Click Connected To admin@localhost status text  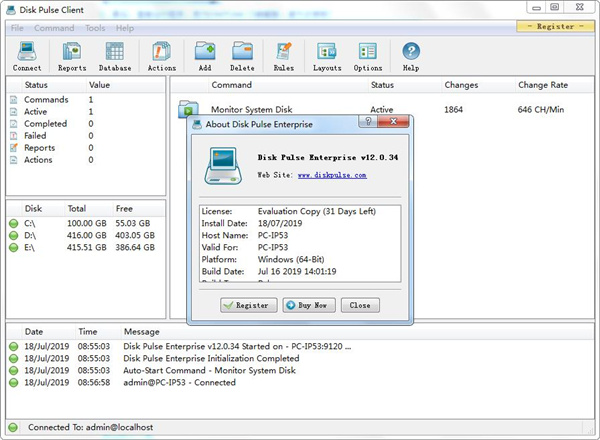click(x=90, y=427)
